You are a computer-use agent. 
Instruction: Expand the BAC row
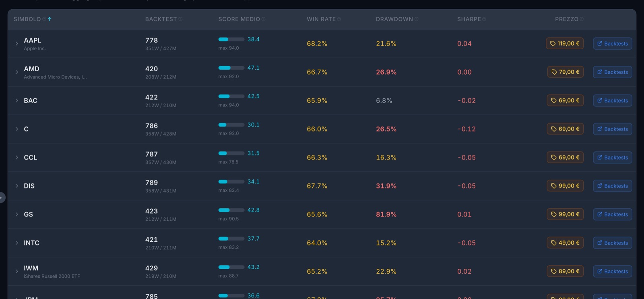coord(17,100)
